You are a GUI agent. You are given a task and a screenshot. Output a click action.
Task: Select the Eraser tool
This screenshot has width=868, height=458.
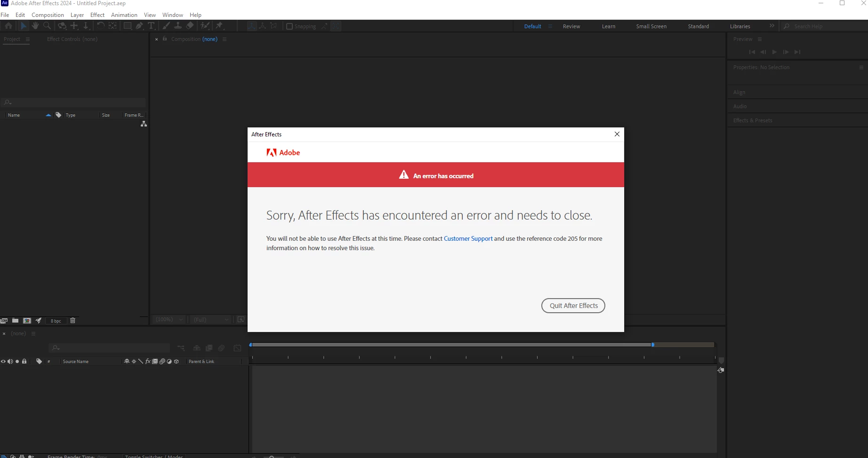coord(190,26)
